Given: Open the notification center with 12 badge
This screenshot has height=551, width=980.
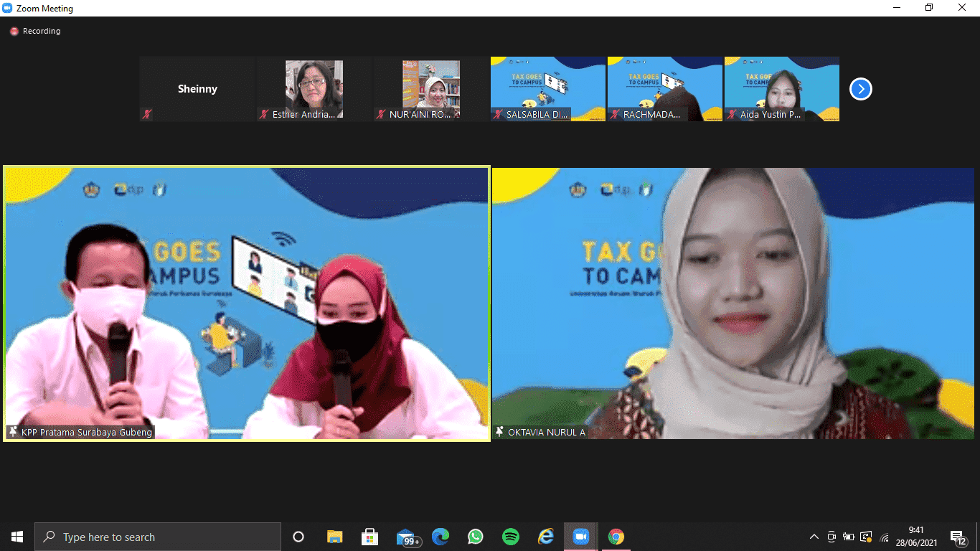Looking at the screenshot, I should coord(958,537).
